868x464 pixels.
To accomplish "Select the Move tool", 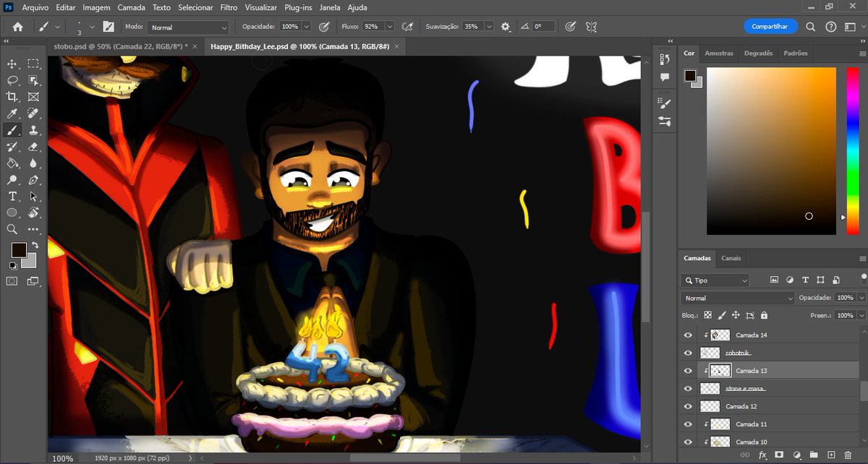I will (x=12, y=64).
